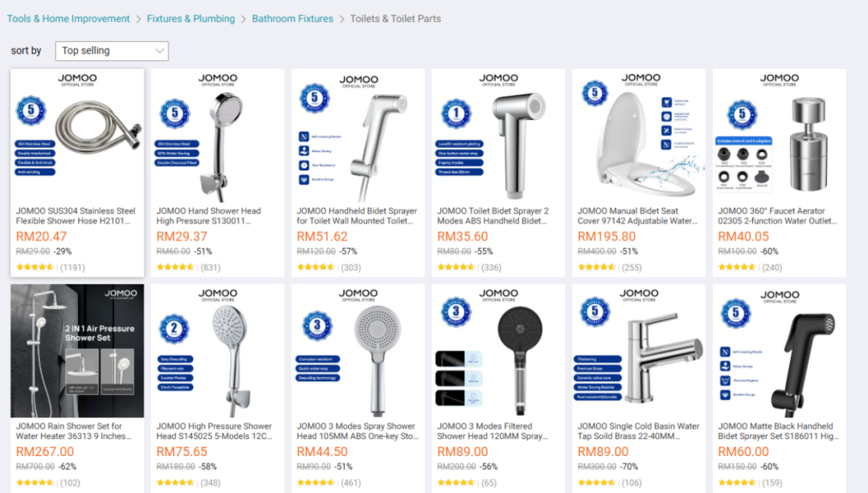Click the RM44.50 price of 3 Modes Spray Shower
The image size is (868, 493).
pos(322,452)
